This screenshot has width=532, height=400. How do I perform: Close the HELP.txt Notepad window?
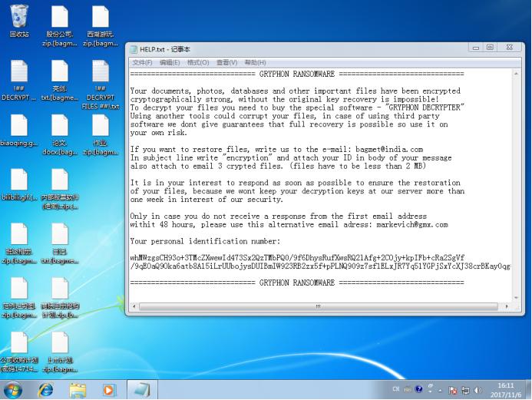509,48
